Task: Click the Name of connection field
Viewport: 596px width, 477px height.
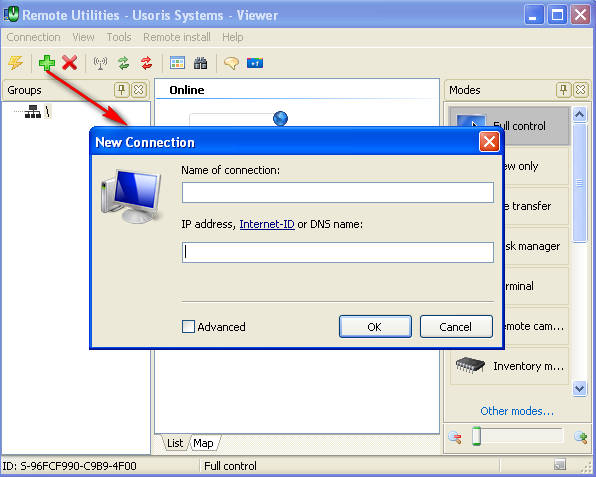Action: 338,192
